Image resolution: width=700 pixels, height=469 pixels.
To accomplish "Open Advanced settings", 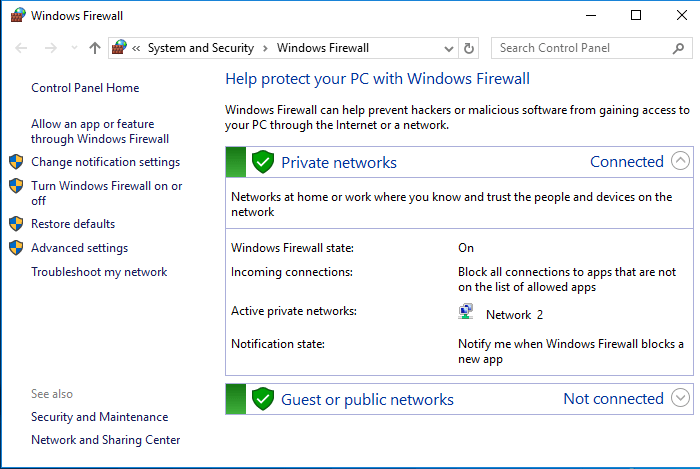I will tap(79, 248).
